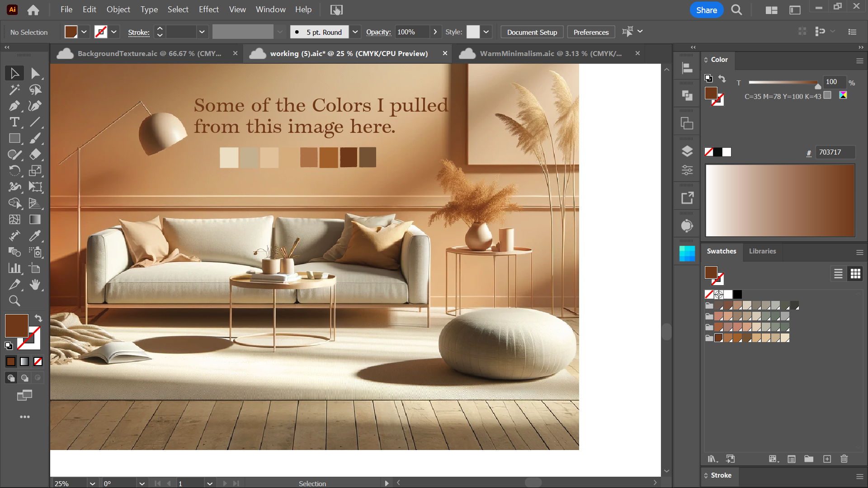Switch to Draw Normal mode
This screenshot has width=868, height=488.
(x=11, y=378)
